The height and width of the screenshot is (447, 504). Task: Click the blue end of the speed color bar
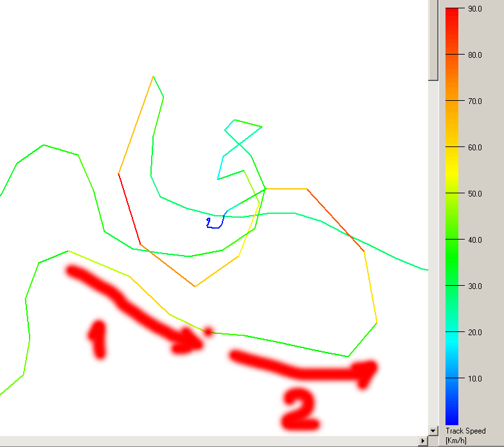tap(452, 419)
